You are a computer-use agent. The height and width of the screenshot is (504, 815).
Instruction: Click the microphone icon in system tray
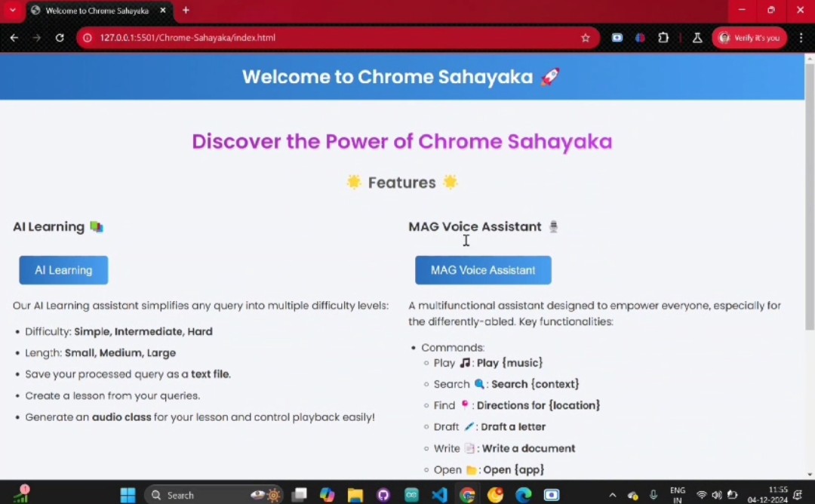pos(654,495)
